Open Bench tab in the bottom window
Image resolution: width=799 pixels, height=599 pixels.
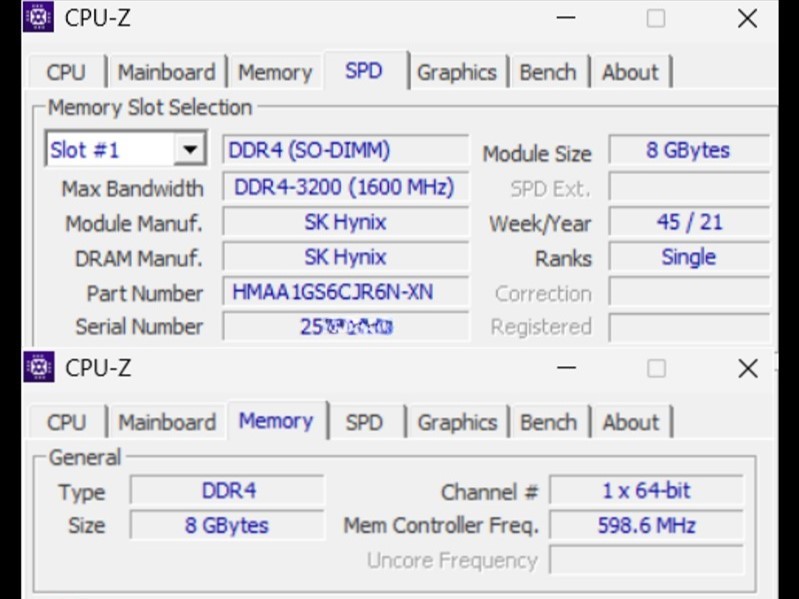click(x=548, y=422)
